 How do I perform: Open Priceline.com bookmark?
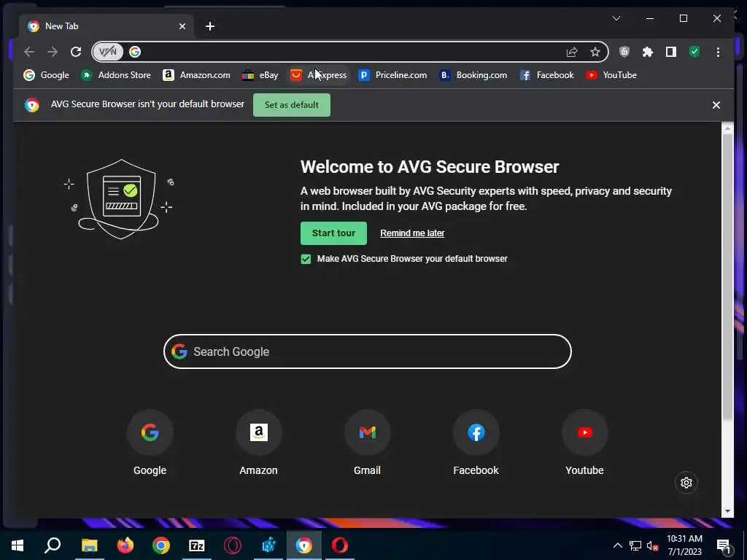point(392,75)
